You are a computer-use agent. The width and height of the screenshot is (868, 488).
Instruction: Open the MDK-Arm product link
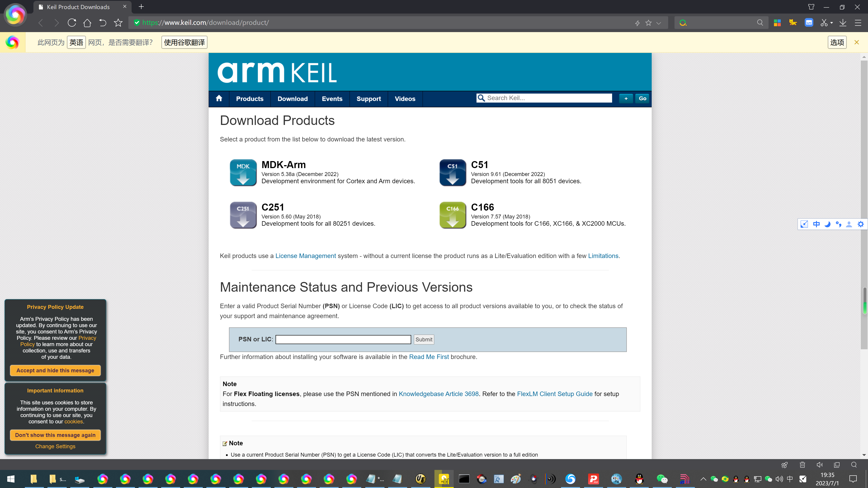pyautogui.click(x=283, y=165)
